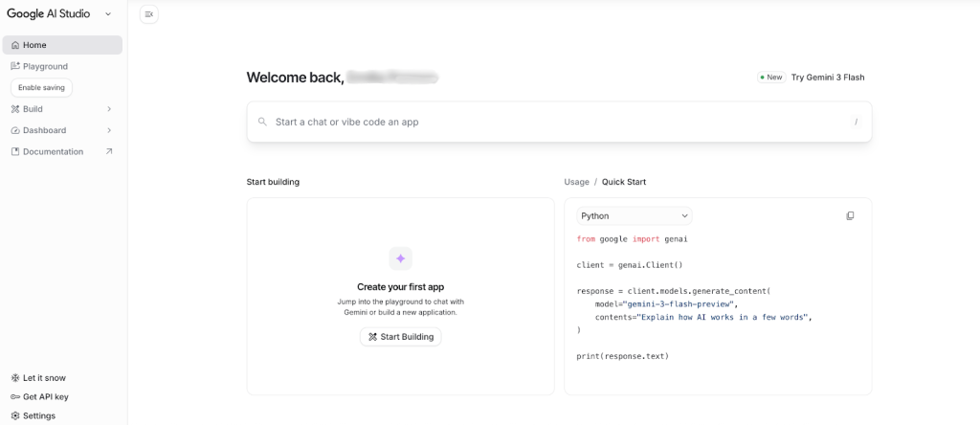
Task: Toggle Enable saving in the sidebar
Action: (x=41, y=87)
